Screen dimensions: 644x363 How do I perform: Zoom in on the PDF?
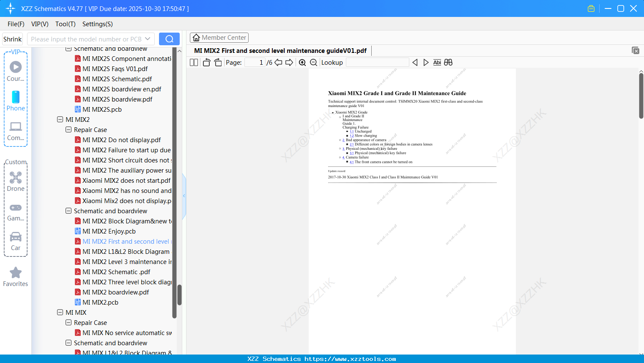[x=302, y=63]
